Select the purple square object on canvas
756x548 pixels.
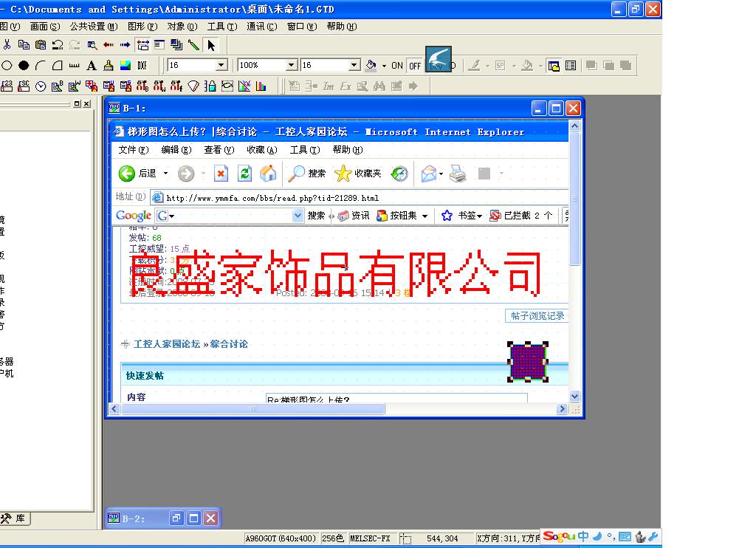coord(528,362)
